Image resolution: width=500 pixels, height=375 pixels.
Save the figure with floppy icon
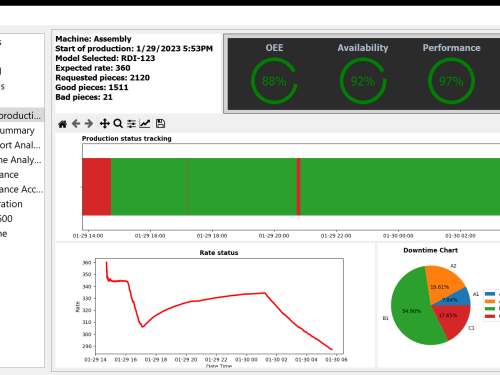[160, 124]
